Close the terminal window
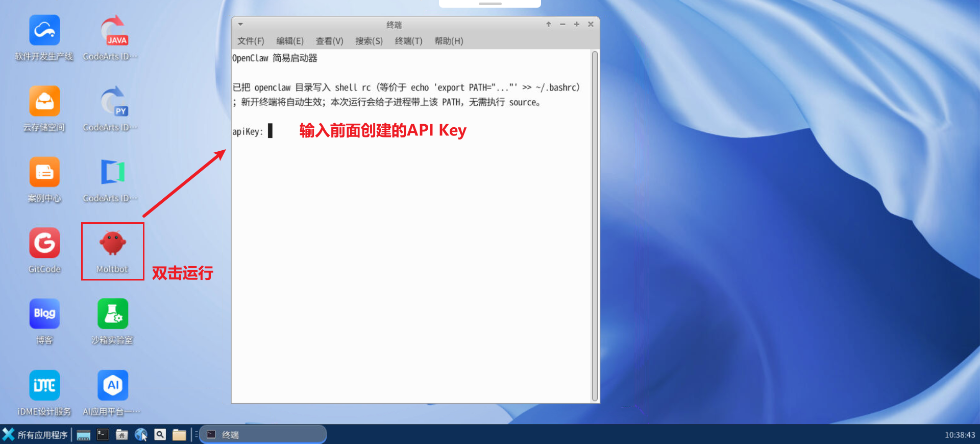 coord(591,24)
